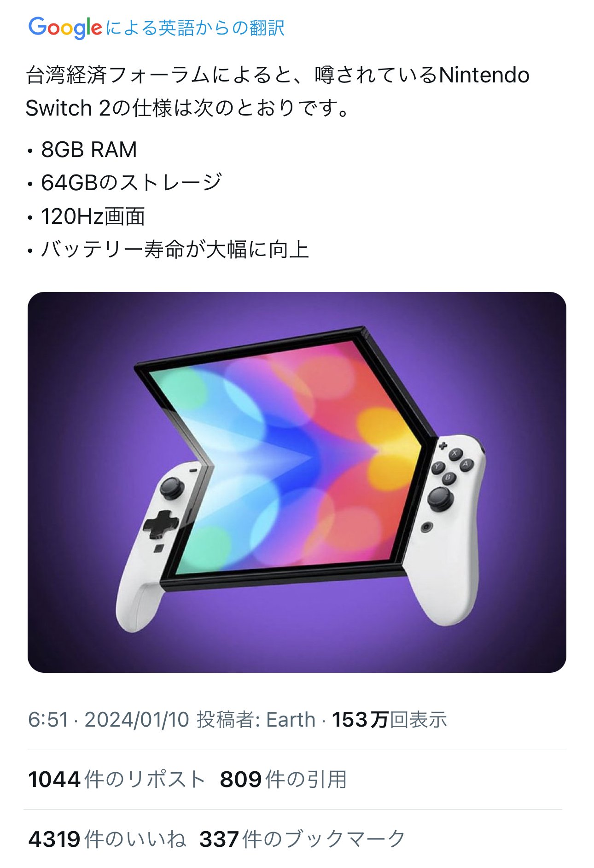Show the 337件のブックマーク count

pyautogui.click(x=302, y=839)
